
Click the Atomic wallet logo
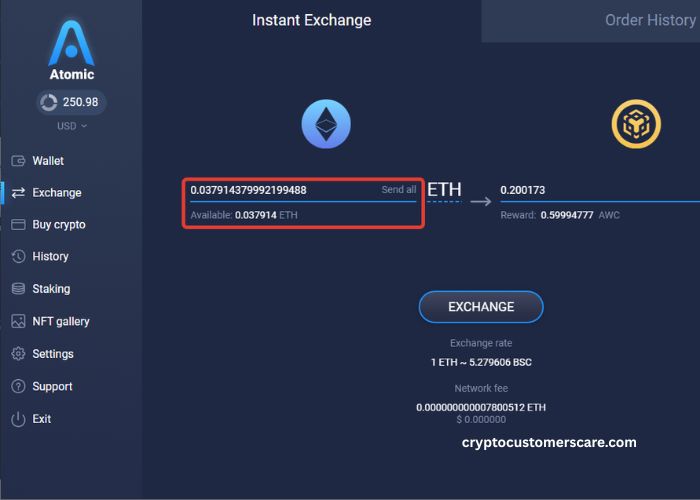coord(71,45)
